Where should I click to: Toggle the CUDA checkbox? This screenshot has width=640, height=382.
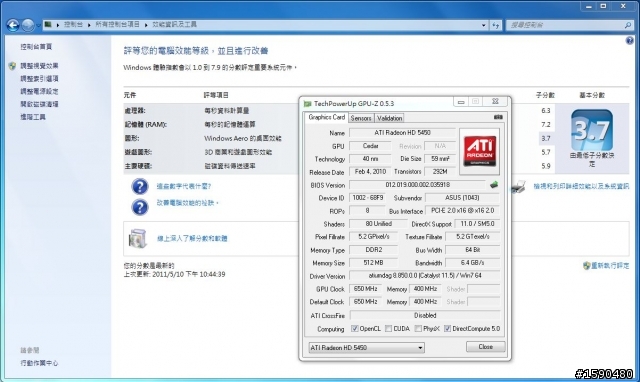(389, 329)
